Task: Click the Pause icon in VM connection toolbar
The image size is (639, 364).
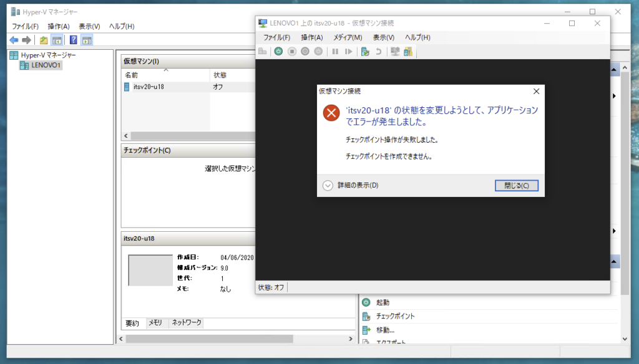Action: [335, 52]
